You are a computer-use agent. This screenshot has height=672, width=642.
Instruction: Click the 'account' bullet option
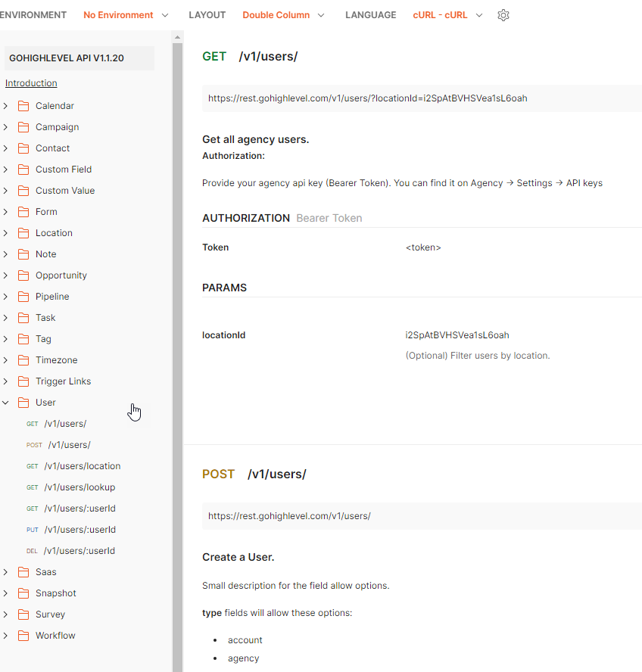click(x=245, y=640)
